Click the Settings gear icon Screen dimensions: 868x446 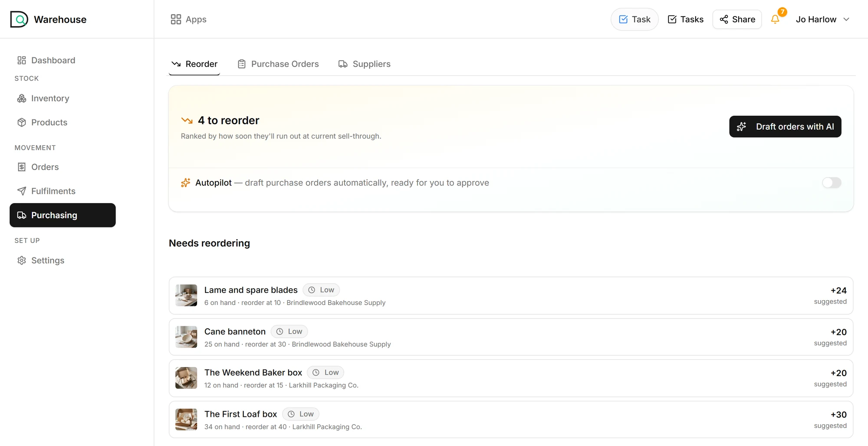click(x=22, y=260)
